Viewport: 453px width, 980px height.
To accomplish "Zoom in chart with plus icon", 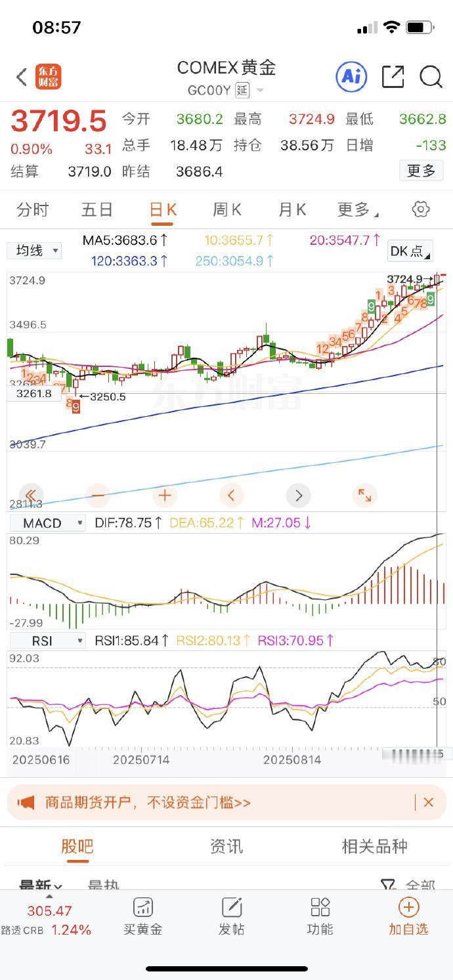I will [164, 495].
